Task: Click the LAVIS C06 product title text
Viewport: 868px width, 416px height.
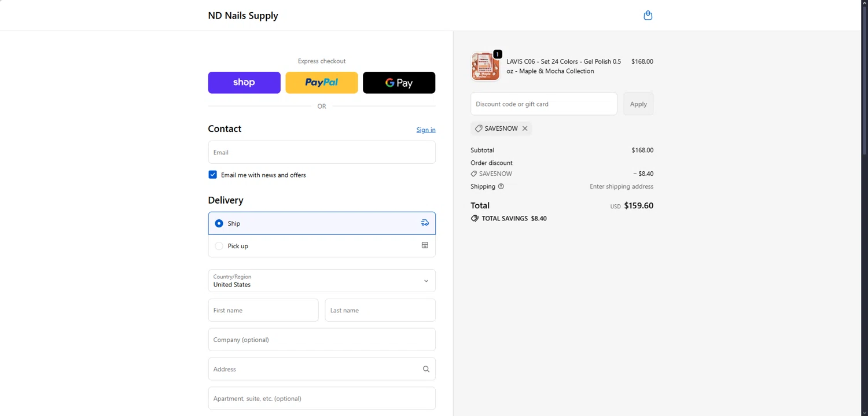Action: click(x=564, y=66)
